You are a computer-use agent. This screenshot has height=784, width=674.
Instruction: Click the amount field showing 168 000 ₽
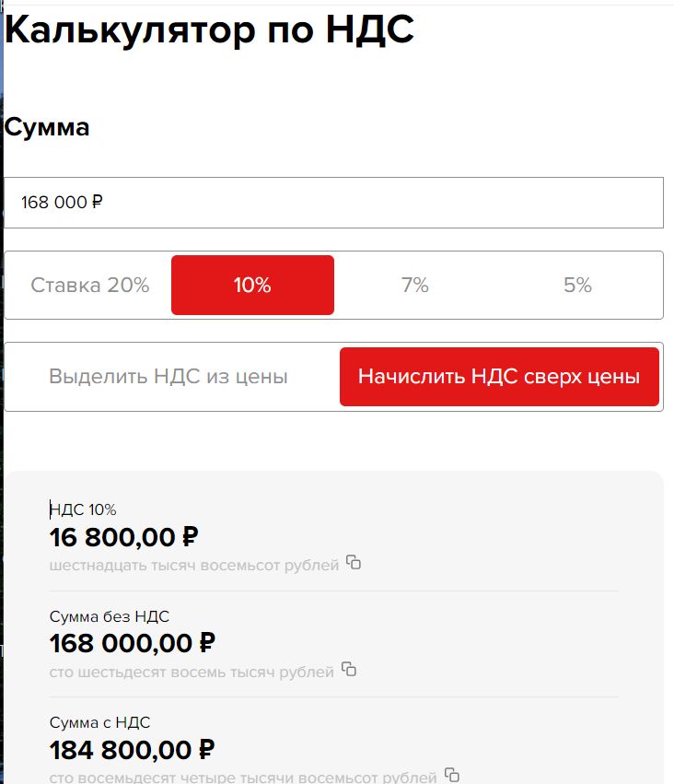333,203
